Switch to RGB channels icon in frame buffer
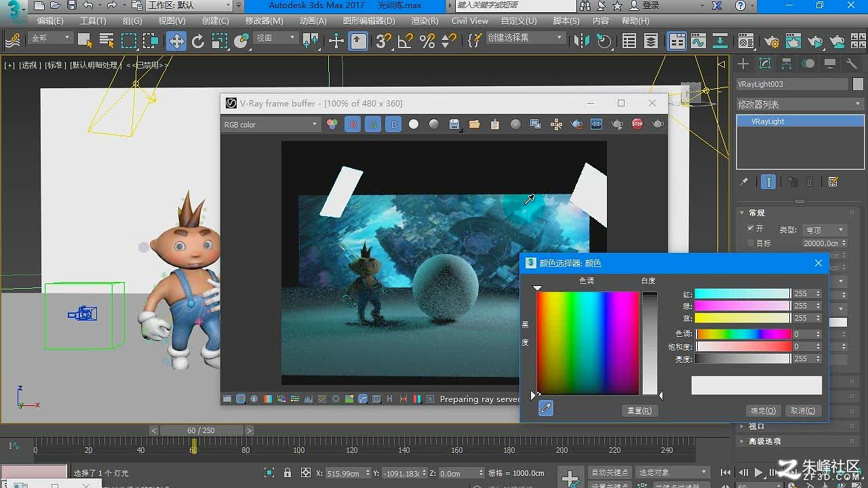This screenshot has width=868, height=488. point(332,124)
